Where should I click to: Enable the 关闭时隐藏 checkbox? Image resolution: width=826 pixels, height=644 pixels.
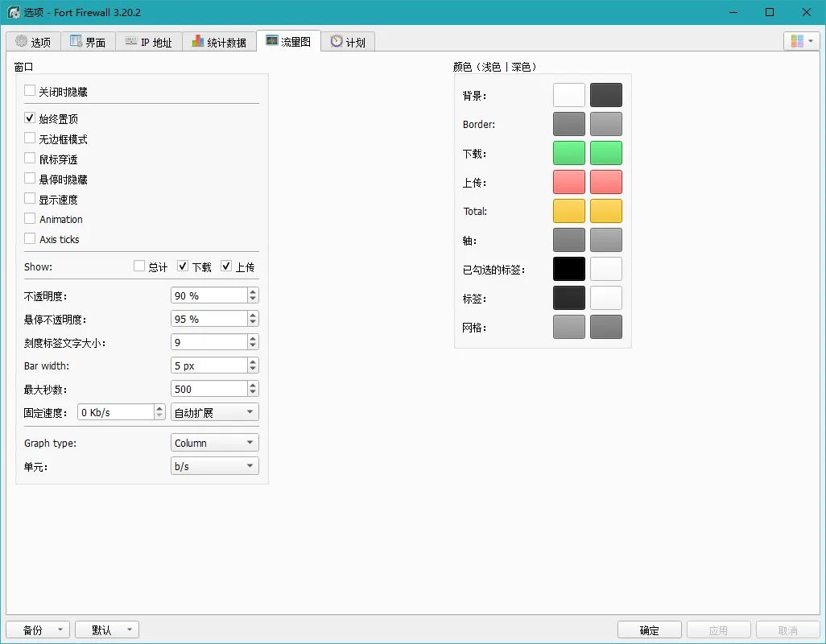coord(30,91)
